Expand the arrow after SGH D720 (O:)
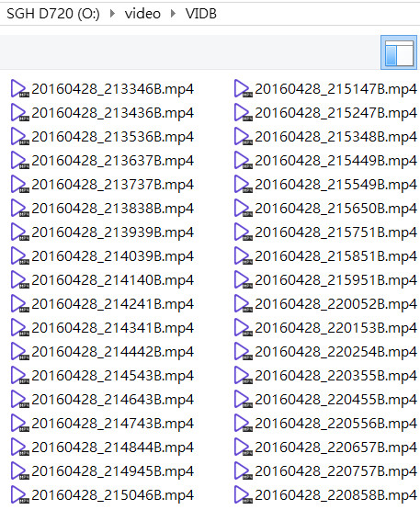Screen dimensions: 420x510 pos(112,14)
